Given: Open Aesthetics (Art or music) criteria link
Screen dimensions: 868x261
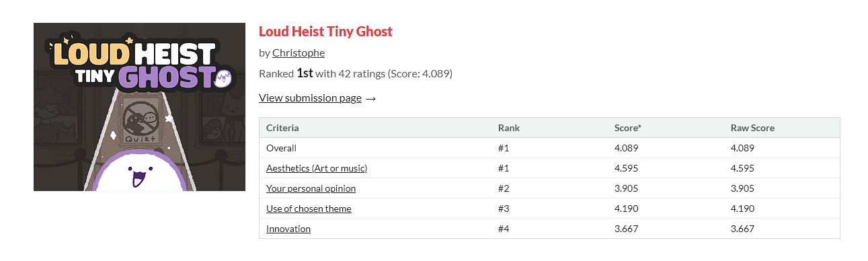Looking at the screenshot, I should (x=317, y=168).
